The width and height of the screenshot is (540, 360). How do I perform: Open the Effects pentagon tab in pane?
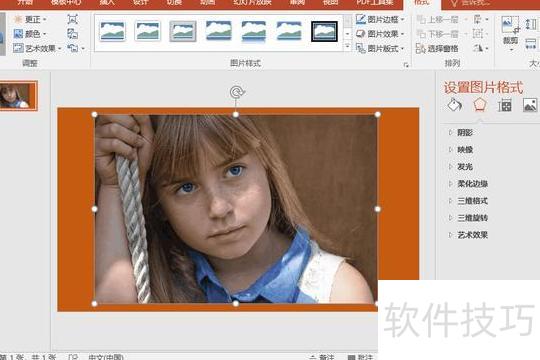point(480,105)
